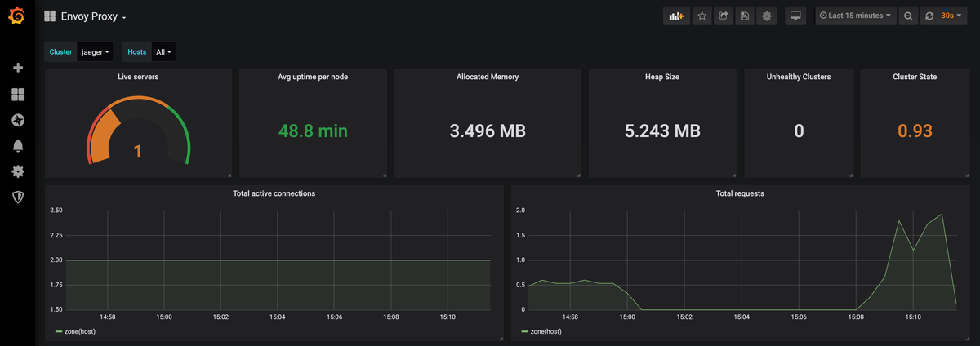Click the Unhealthy Clusters value 0
The height and width of the screenshot is (346, 980).
point(799,131)
